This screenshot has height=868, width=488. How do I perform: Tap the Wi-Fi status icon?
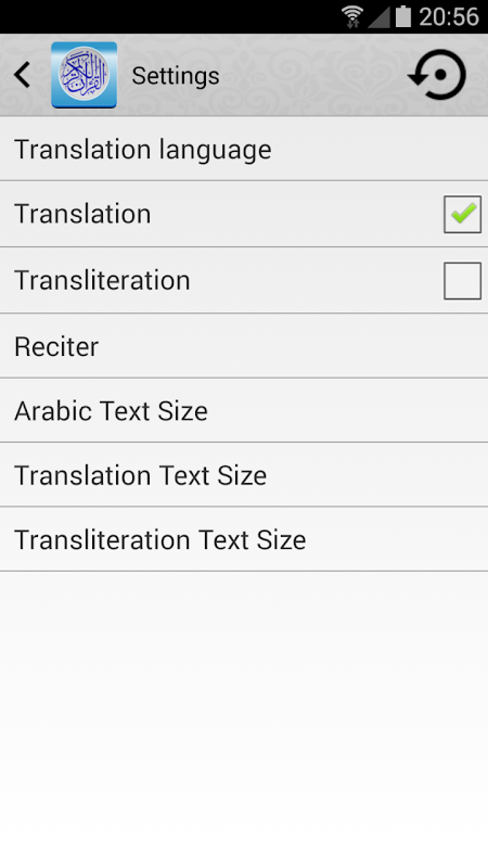(352, 17)
